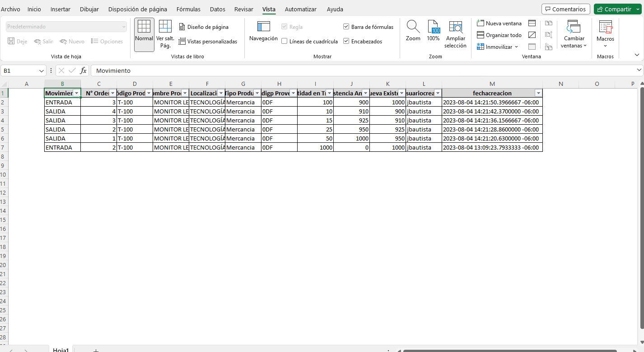Open N° Orden column filter dropdown
The image size is (644, 352).
(112, 93)
